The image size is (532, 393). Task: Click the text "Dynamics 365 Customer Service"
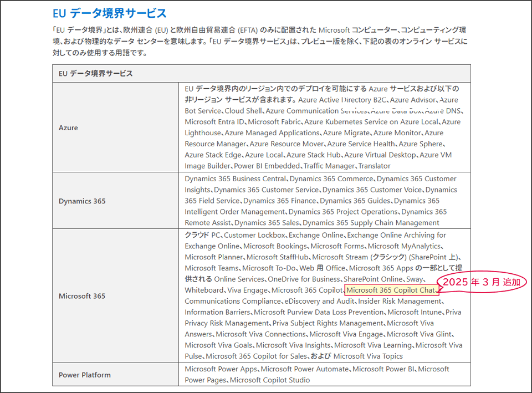tap(267, 190)
